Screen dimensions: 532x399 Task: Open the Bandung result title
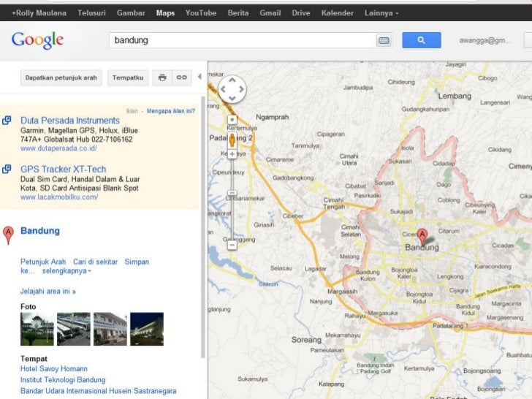point(40,231)
